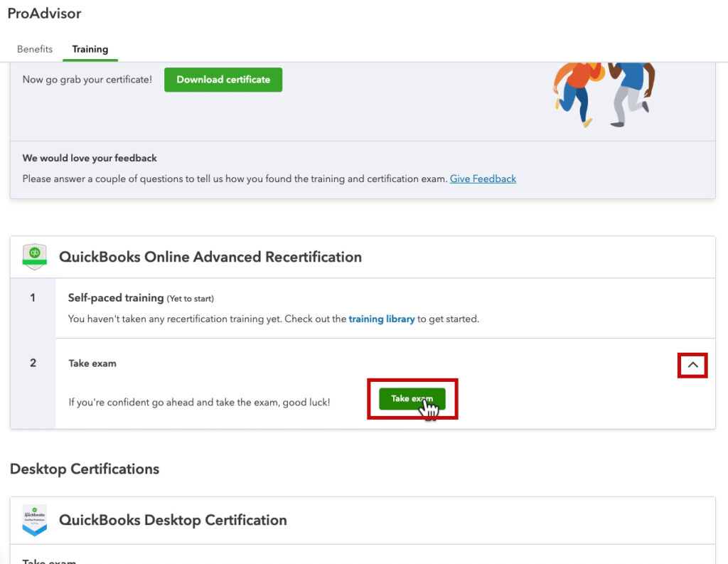Click the Give Feedback link
728x564 pixels.
(483, 179)
